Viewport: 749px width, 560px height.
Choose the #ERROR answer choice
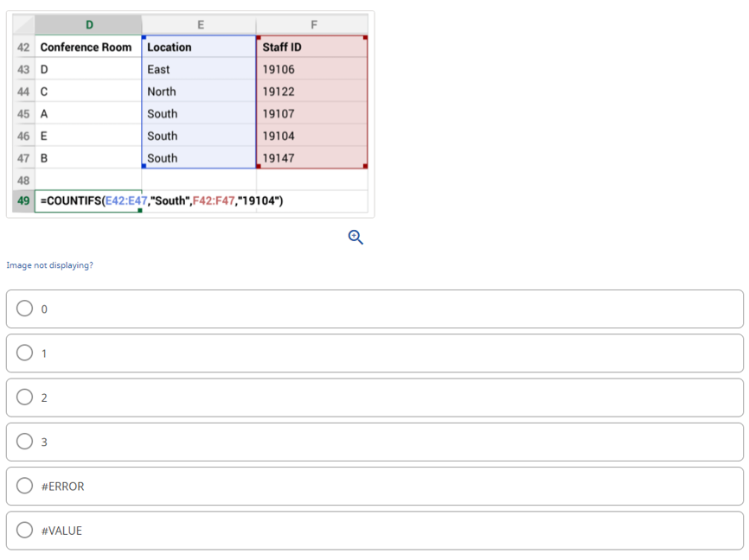coord(25,486)
